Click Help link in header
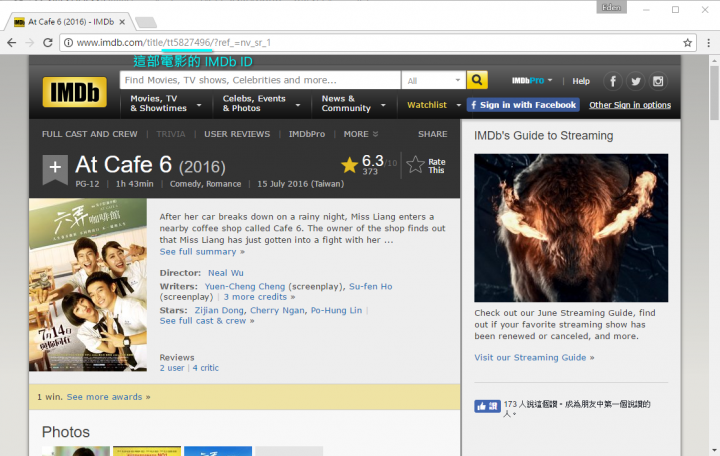The height and width of the screenshot is (456, 720). (x=581, y=81)
